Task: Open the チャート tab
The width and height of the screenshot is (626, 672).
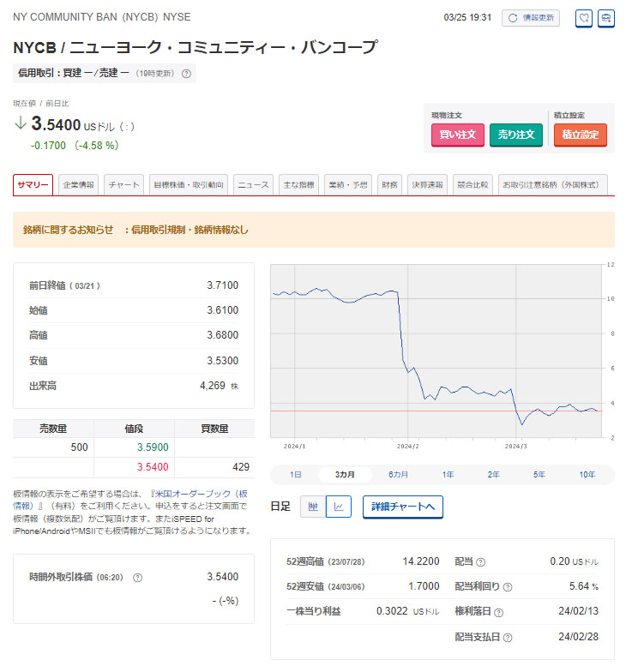Action: tap(125, 185)
